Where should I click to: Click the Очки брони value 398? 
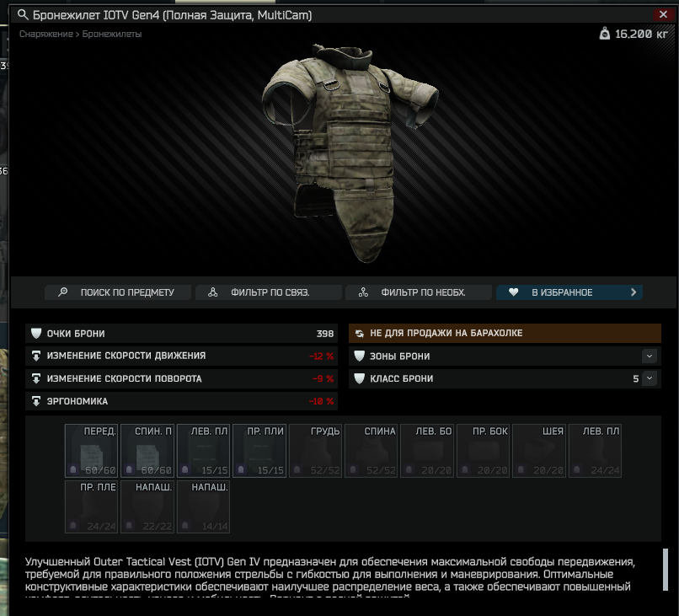click(325, 334)
